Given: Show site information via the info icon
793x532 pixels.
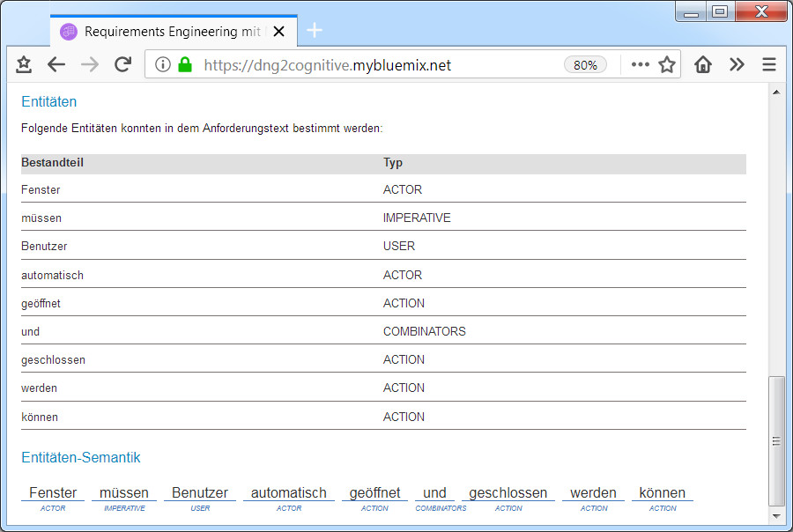Looking at the screenshot, I should (x=163, y=64).
